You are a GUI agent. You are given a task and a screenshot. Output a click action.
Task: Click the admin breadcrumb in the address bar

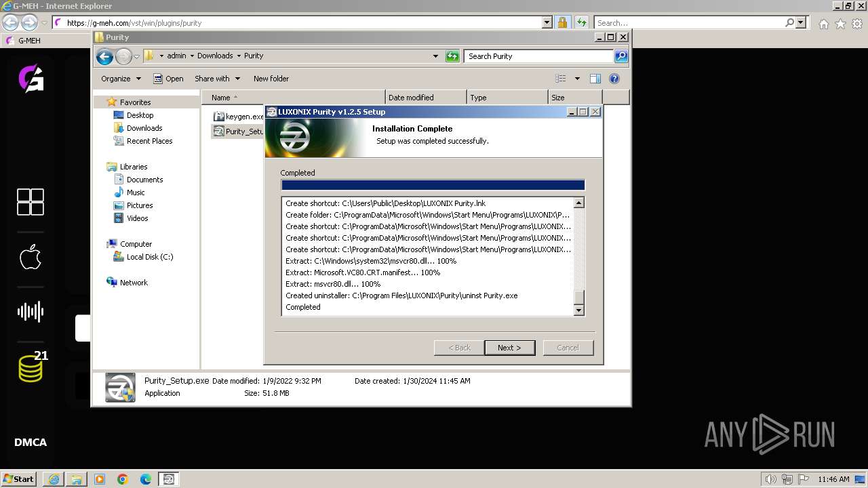[176, 56]
